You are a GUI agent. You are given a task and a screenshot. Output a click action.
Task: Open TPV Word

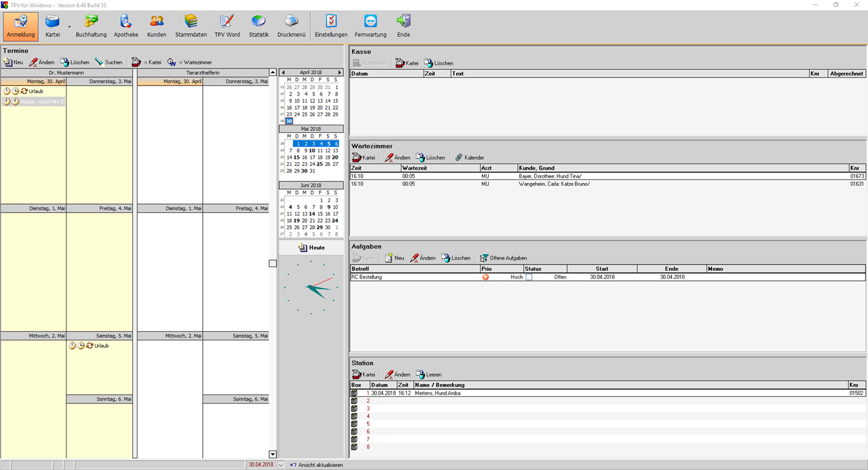(227, 26)
